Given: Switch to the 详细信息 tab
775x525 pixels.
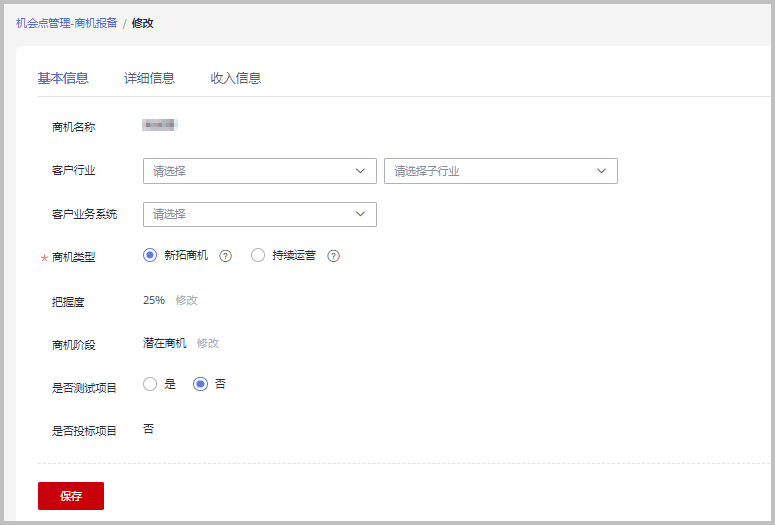Looking at the screenshot, I should (x=149, y=78).
